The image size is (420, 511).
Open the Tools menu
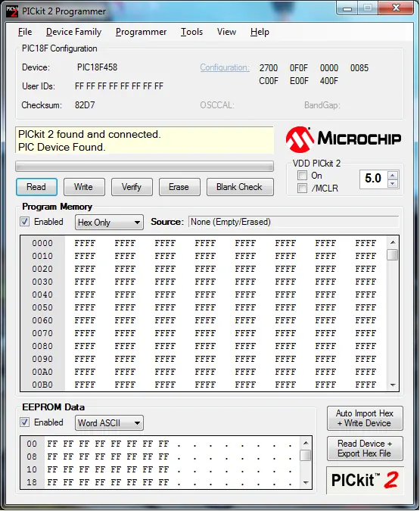[x=191, y=32]
